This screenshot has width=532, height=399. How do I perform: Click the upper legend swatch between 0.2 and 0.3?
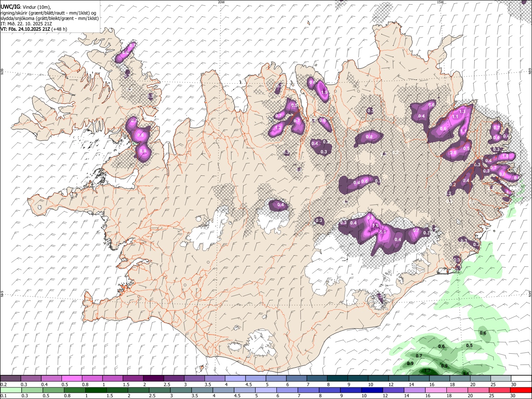tap(10, 378)
